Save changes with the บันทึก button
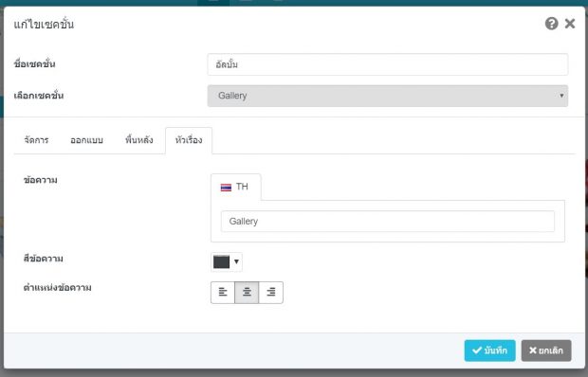This screenshot has height=377, width=588. pos(489,350)
